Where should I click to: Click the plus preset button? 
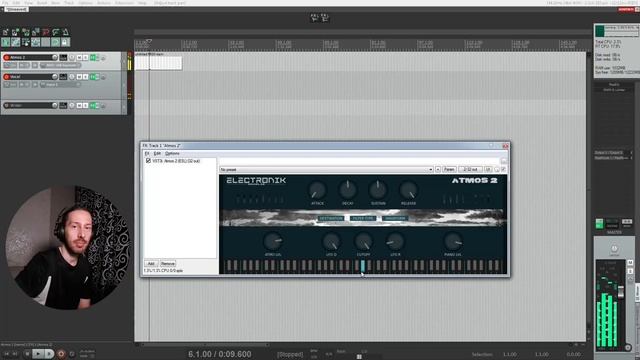point(438,169)
